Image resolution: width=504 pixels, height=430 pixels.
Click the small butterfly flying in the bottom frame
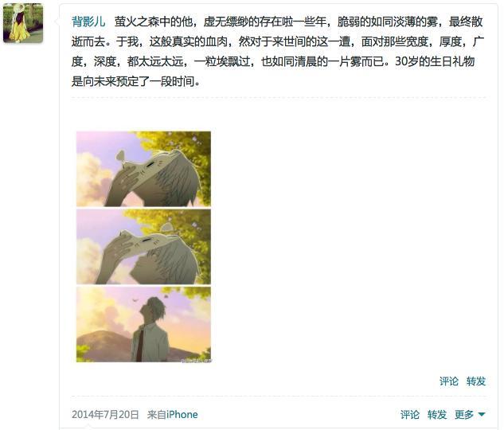pos(135,300)
